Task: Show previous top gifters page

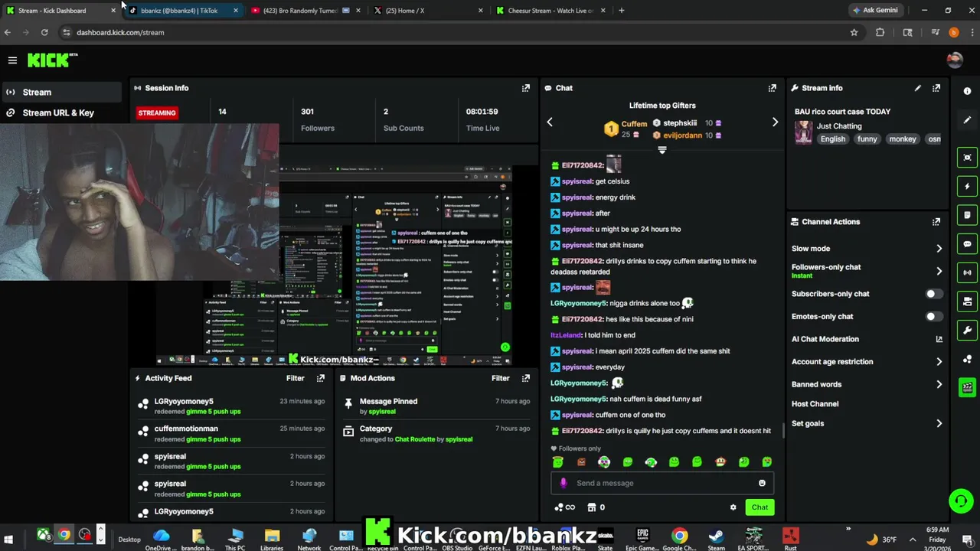Action: click(549, 122)
